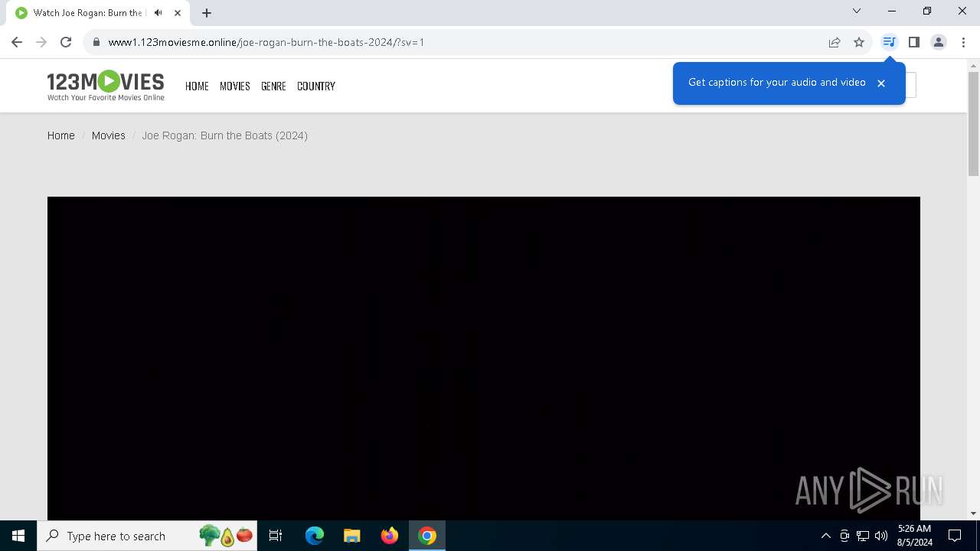Show hidden system tray icons
Viewport: 980px width, 551px height.
(826, 536)
